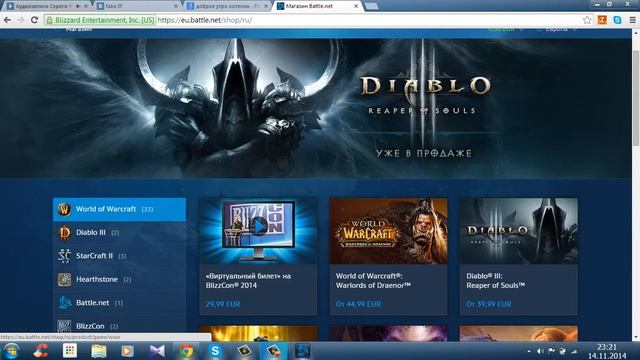Image resolution: width=640 pixels, height=360 pixels.
Task: Click the Diablo III sidebar icon
Action: tap(64, 233)
